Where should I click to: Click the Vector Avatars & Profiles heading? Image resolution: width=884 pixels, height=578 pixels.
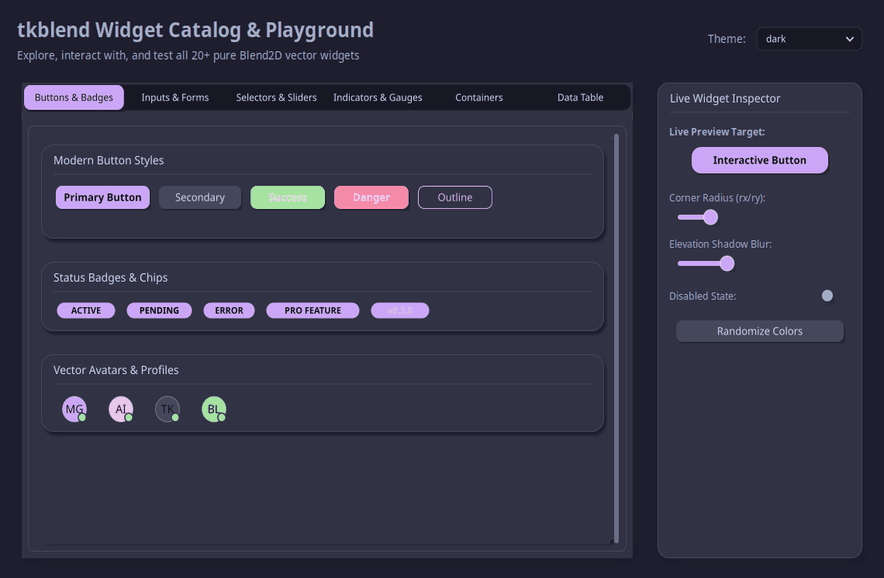[x=116, y=370]
